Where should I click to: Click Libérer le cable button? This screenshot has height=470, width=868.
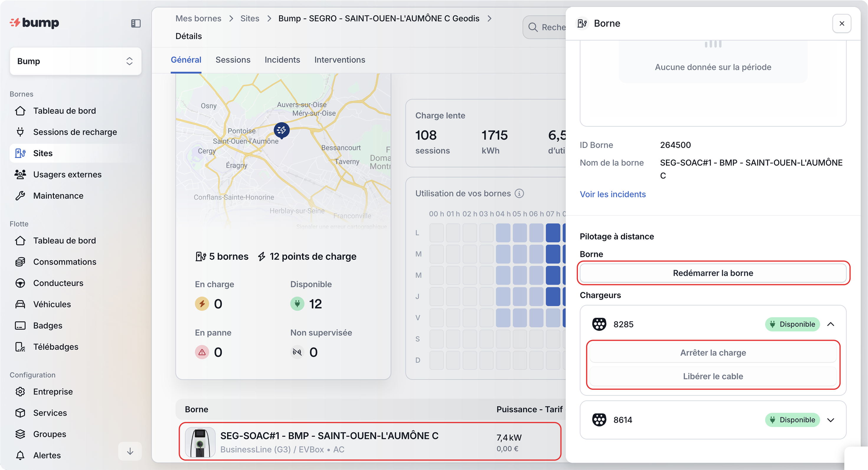click(713, 376)
